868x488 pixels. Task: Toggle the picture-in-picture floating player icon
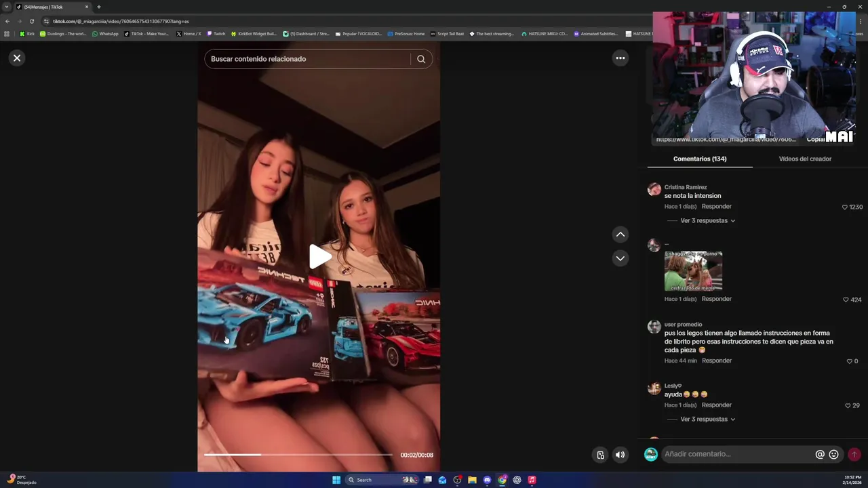coord(600,455)
